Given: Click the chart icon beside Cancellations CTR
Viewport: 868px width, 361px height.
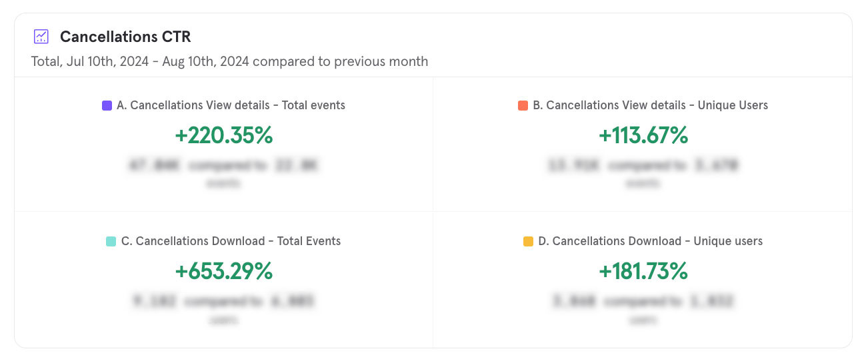Looking at the screenshot, I should point(41,37).
